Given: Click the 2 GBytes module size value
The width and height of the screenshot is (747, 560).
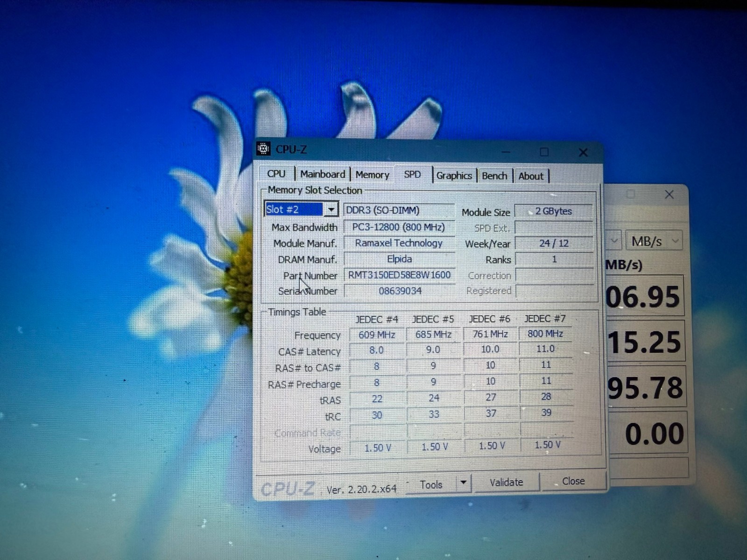Looking at the screenshot, I should coord(554,211).
